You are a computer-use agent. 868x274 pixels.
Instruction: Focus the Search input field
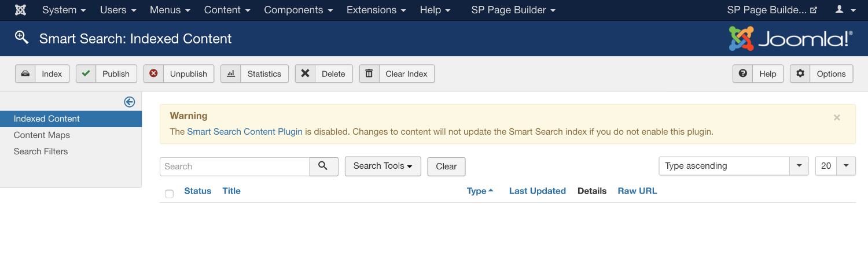click(x=235, y=166)
